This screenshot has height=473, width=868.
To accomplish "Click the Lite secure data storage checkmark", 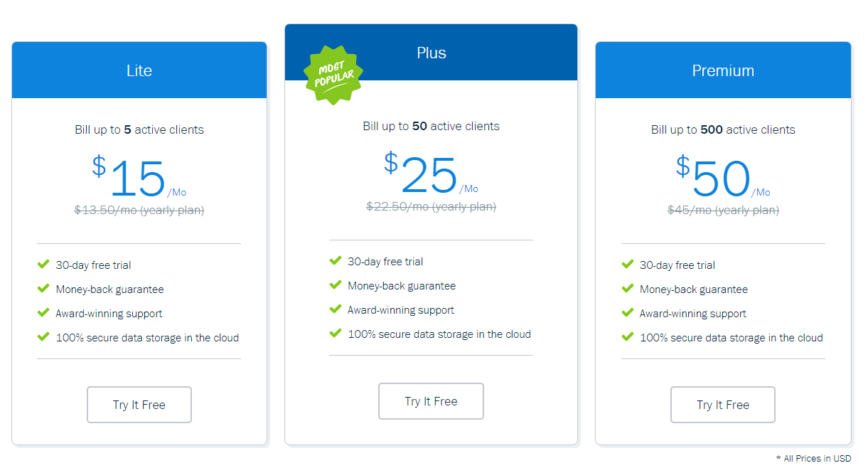I will click(43, 337).
